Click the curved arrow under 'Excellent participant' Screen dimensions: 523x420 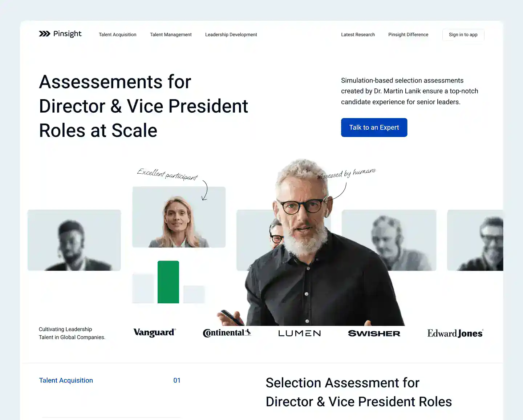coord(205,190)
